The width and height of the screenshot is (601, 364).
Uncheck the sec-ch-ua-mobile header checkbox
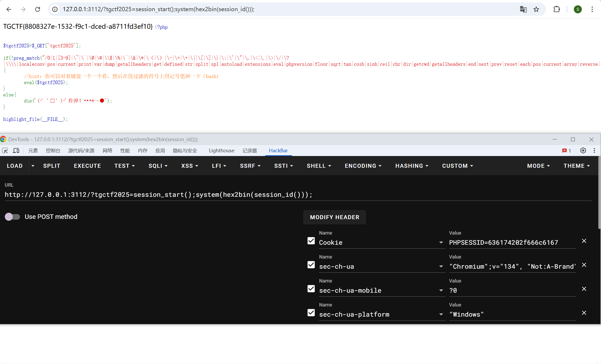coord(311,289)
